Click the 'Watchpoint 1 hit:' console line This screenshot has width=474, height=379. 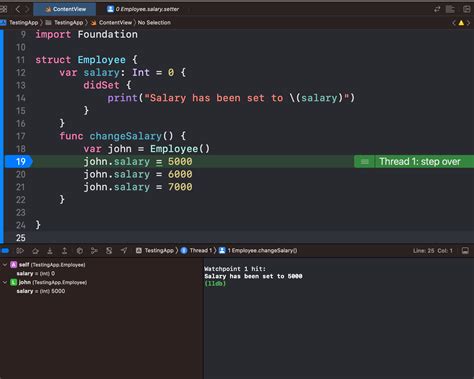click(x=235, y=269)
